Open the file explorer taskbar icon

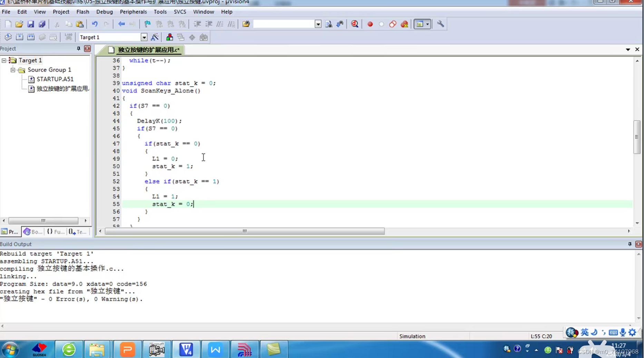(97, 350)
